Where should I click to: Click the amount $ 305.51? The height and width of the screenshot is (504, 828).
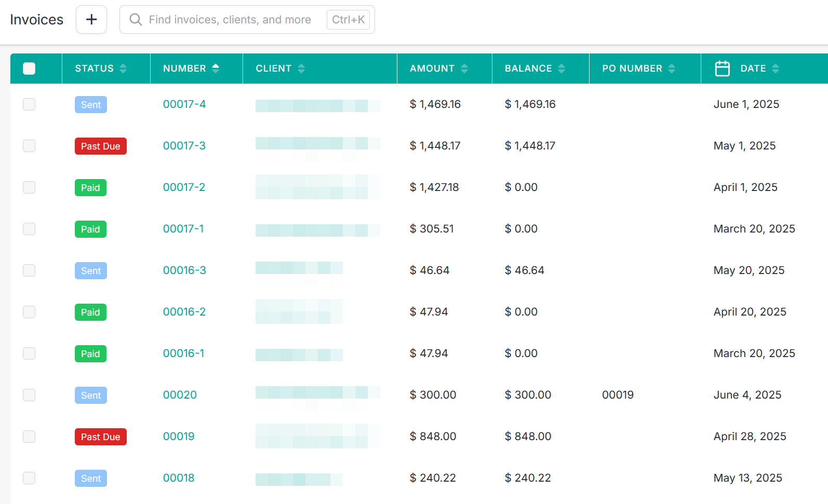[432, 229]
